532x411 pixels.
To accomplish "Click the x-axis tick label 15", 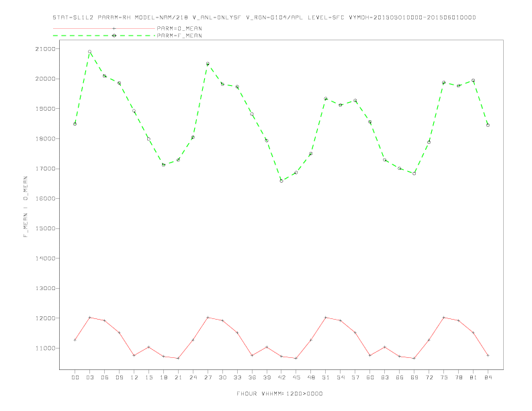I will click(x=148, y=377).
